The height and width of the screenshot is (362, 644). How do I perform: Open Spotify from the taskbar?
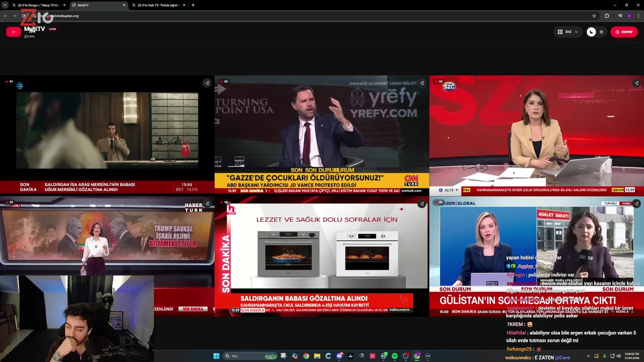(x=394, y=356)
